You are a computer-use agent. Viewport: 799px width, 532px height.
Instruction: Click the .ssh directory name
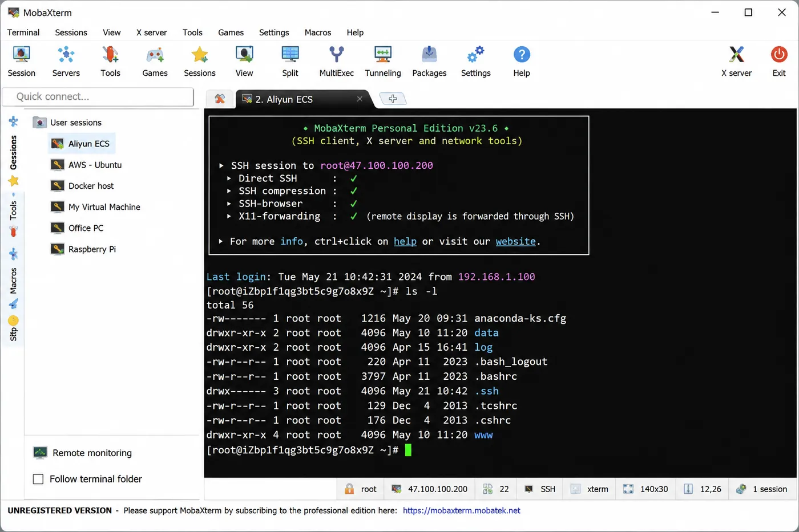(x=486, y=391)
